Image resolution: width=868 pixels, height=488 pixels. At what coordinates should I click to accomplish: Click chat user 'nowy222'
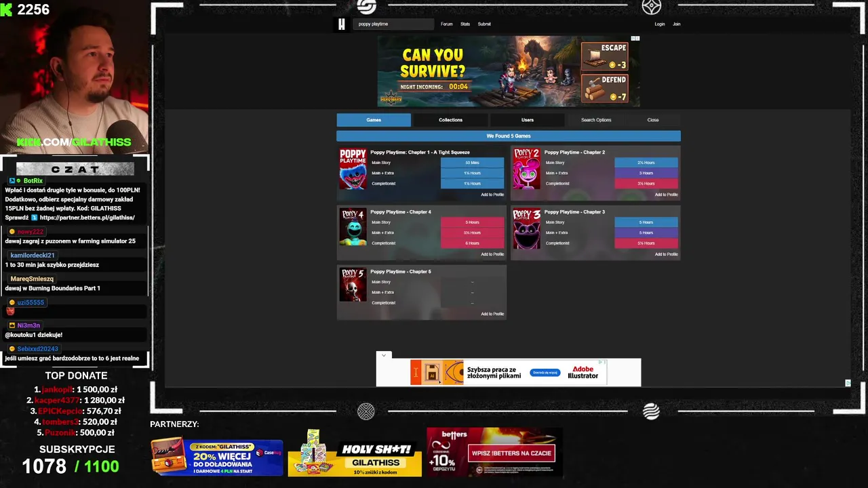coord(30,232)
